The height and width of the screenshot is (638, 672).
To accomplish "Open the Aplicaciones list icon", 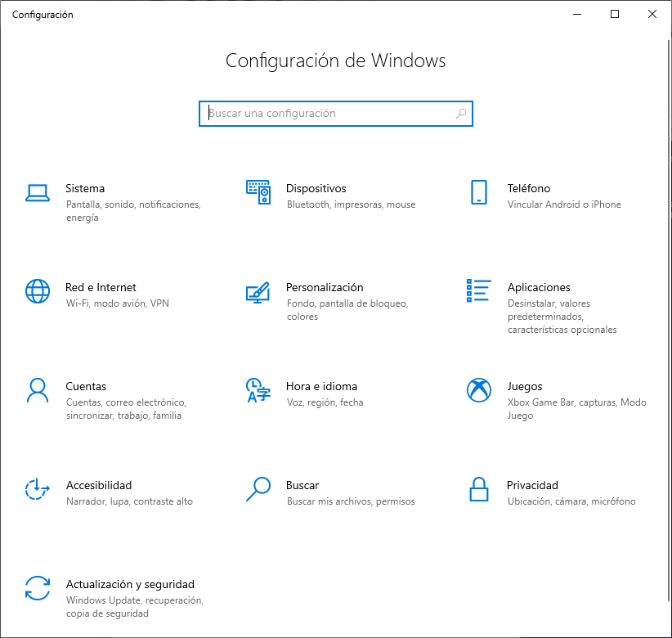I will pyautogui.click(x=479, y=290).
